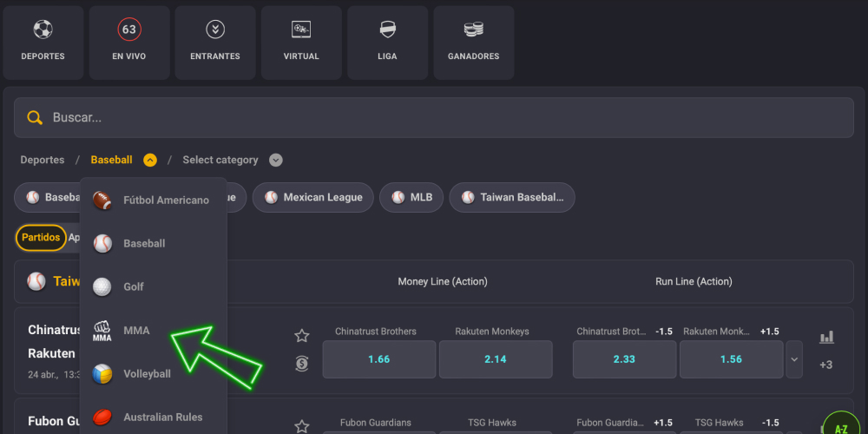Toggle the Partidos filter pill
The image size is (868, 434).
[41, 237]
